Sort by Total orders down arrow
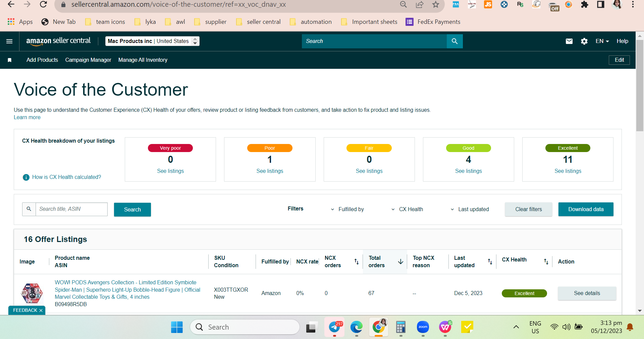The height and width of the screenshot is (339, 644). 400,261
